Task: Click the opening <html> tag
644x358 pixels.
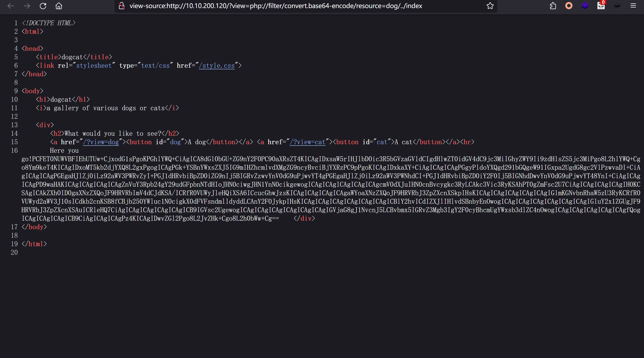Action: click(32, 32)
